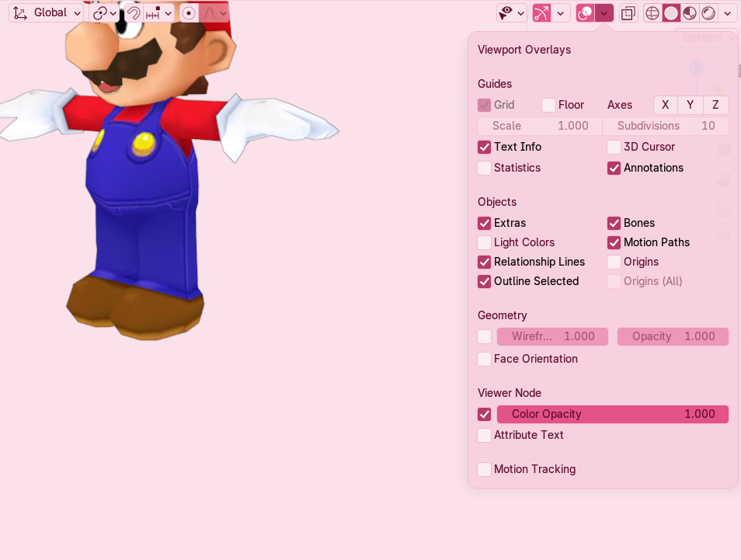This screenshot has height=560, width=741.
Task: Open the transform pivot point dropdown
Action: (x=104, y=12)
